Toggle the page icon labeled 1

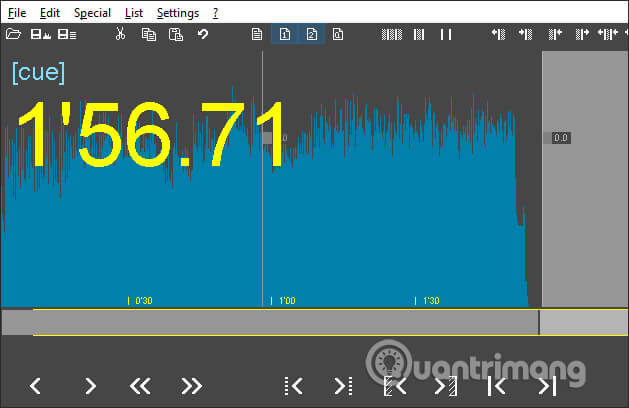284,34
